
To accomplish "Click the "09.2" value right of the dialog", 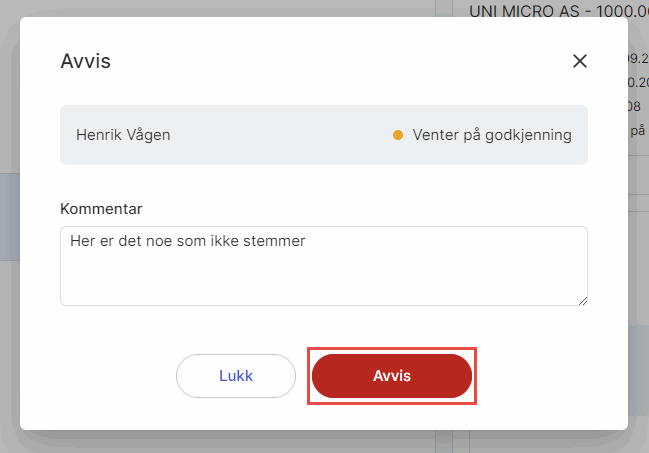I will click(638, 58).
